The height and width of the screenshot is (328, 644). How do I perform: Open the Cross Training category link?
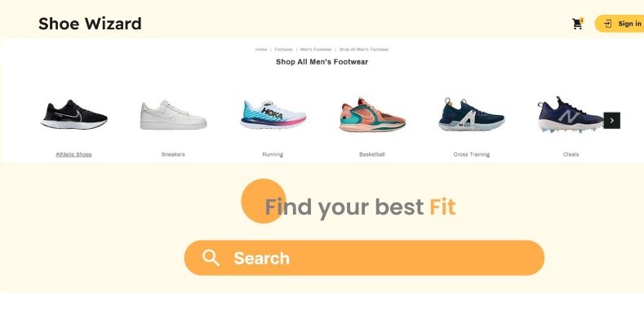(472, 154)
